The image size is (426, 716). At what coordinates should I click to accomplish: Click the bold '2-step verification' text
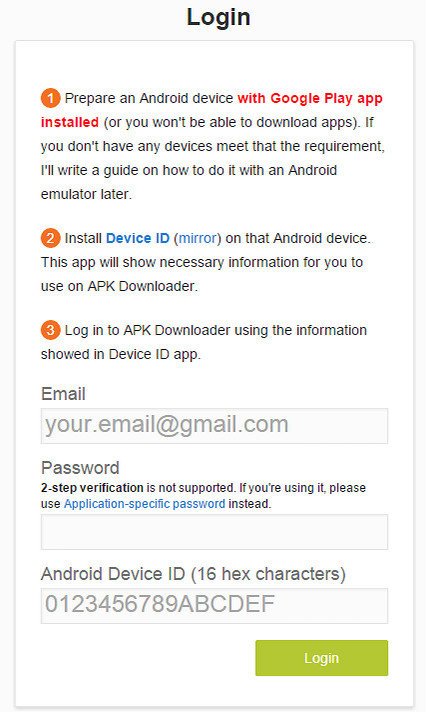[x=92, y=488]
